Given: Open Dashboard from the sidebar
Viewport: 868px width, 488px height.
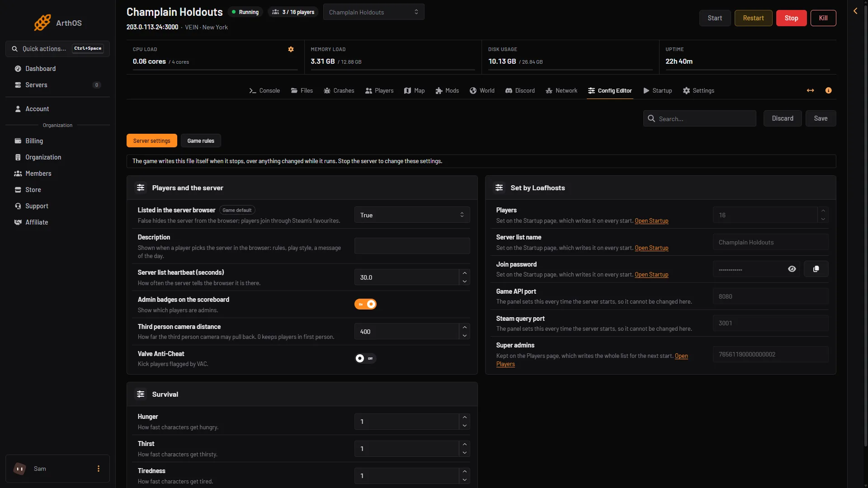Looking at the screenshot, I should point(57,69).
